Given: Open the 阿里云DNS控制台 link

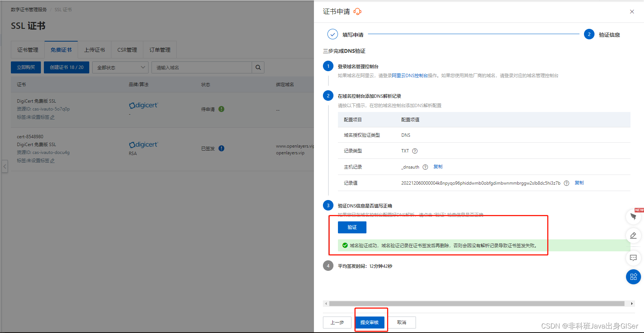Looking at the screenshot, I should click(x=410, y=76).
